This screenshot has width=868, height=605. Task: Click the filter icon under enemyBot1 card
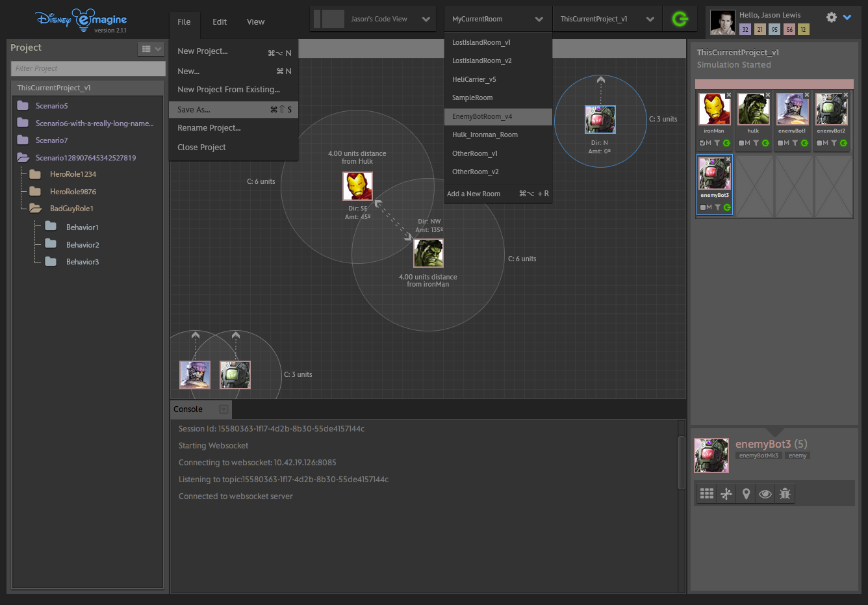point(795,143)
